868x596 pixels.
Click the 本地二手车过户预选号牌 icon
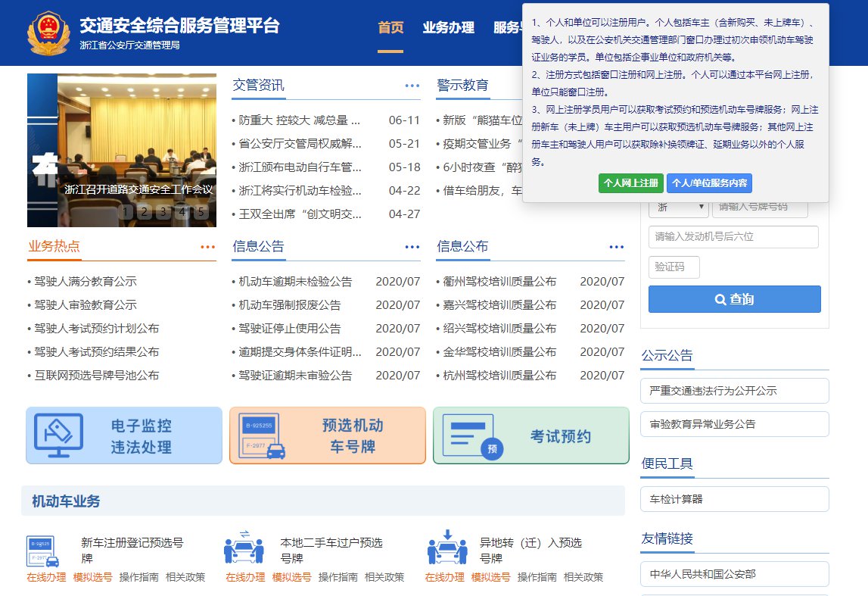tap(243, 548)
